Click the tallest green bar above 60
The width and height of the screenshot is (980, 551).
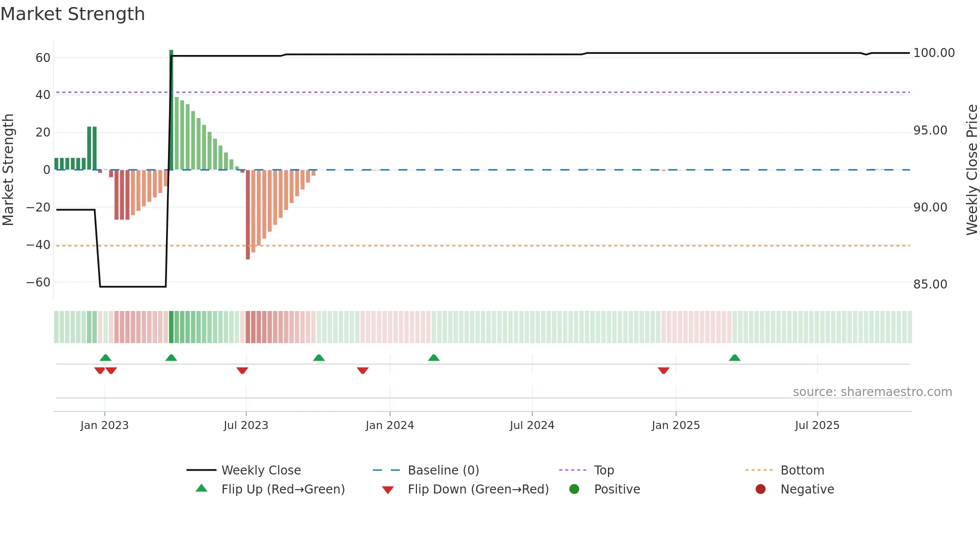click(171, 109)
